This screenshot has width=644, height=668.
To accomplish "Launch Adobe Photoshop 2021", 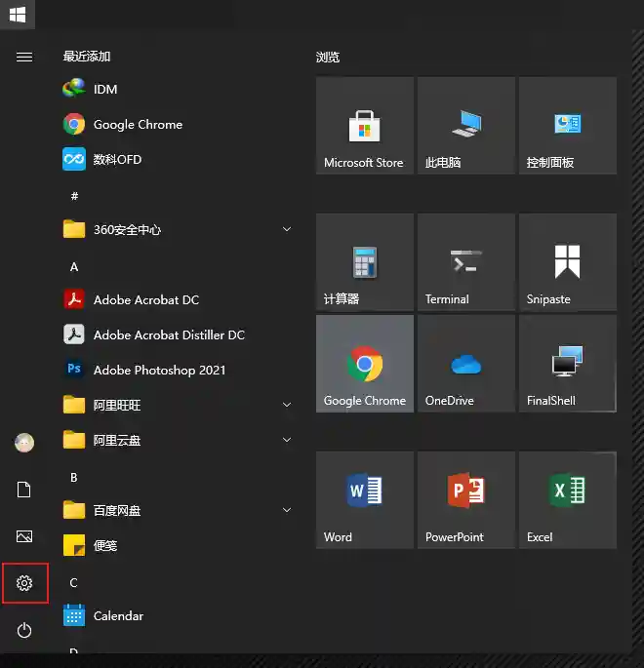I will click(x=178, y=370).
